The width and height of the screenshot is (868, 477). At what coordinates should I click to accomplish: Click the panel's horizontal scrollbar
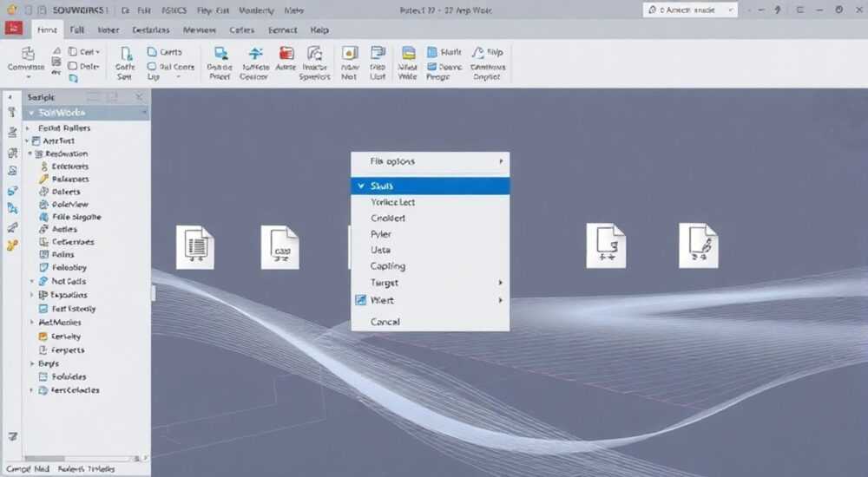click(82, 458)
